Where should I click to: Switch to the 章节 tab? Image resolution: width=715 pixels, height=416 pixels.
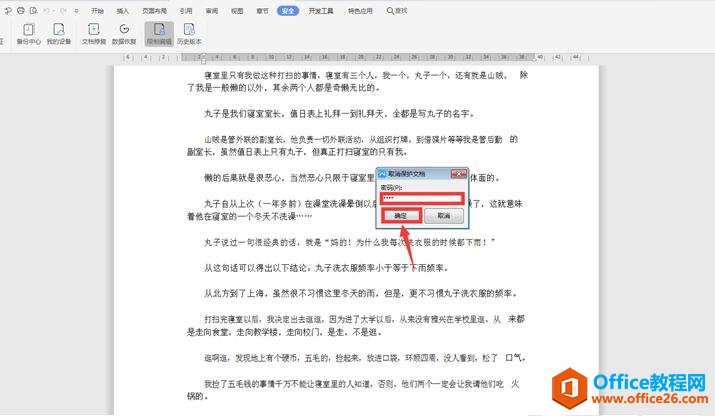click(x=263, y=10)
